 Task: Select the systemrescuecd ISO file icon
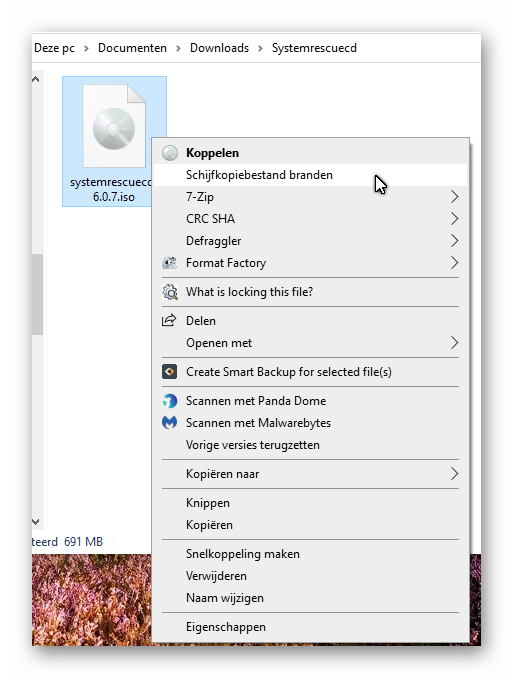tap(114, 126)
